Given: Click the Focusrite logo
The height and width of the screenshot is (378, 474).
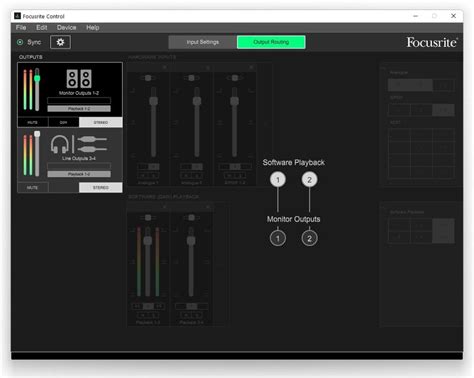Looking at the screenshot, I should pos(432,42).
